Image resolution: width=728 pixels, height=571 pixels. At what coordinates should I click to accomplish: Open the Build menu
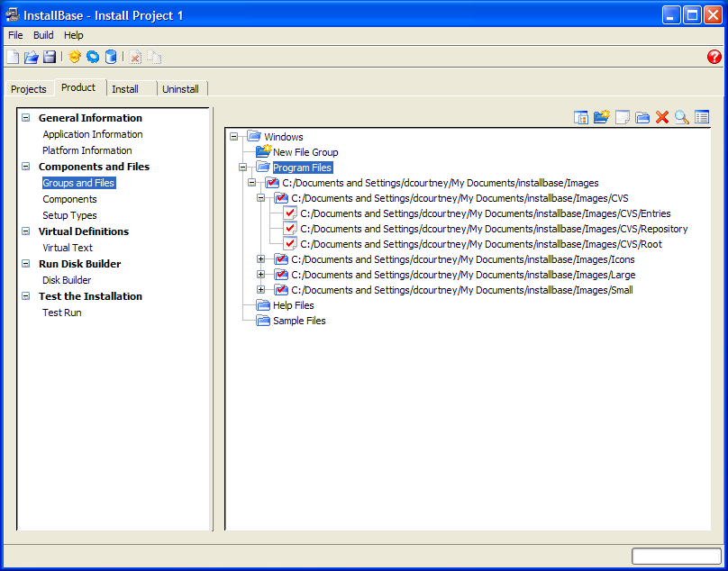pyautogui.click(x=43, y=35)
